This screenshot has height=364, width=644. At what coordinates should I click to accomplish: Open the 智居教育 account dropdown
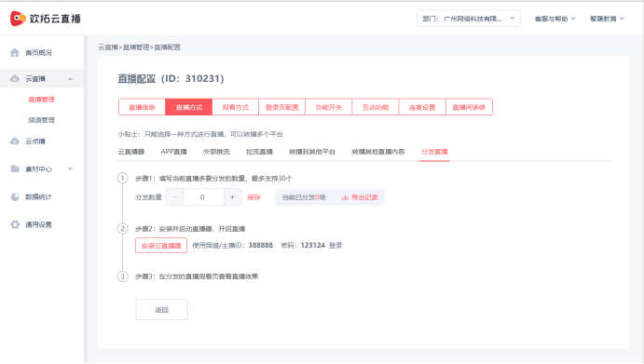pos(607,19)
